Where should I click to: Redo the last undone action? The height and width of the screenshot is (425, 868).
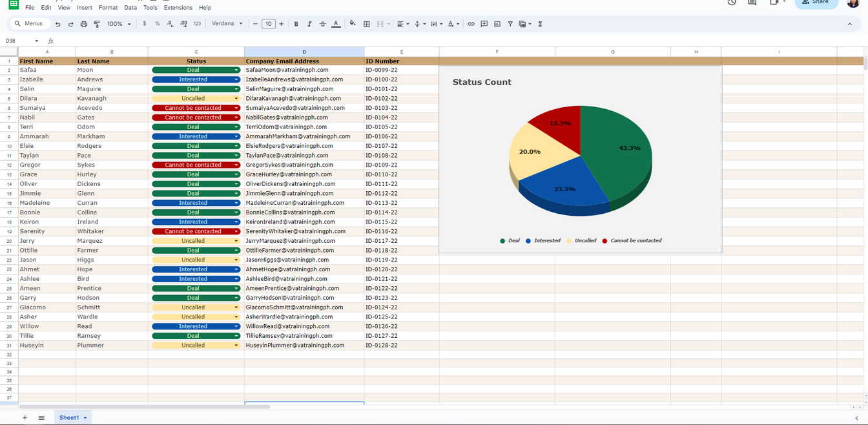pos(71,24)
